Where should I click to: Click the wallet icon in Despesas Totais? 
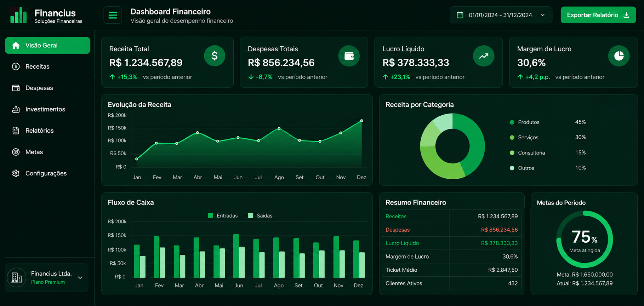coord(349,56)
